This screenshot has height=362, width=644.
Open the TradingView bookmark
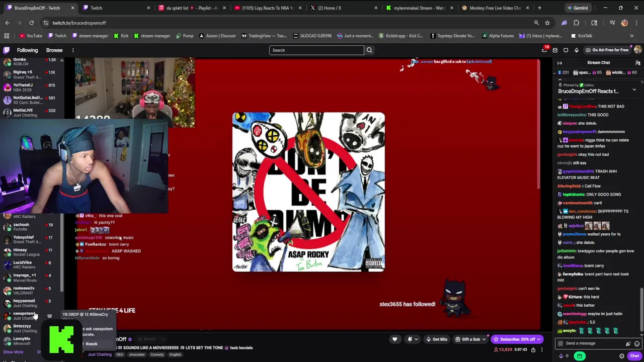tap(264, 36)
